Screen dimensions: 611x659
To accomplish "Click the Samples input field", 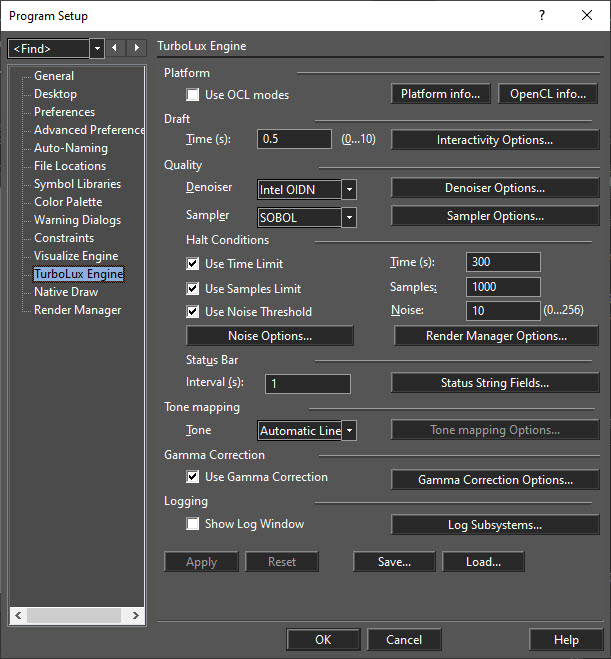I will click(503, 287).
